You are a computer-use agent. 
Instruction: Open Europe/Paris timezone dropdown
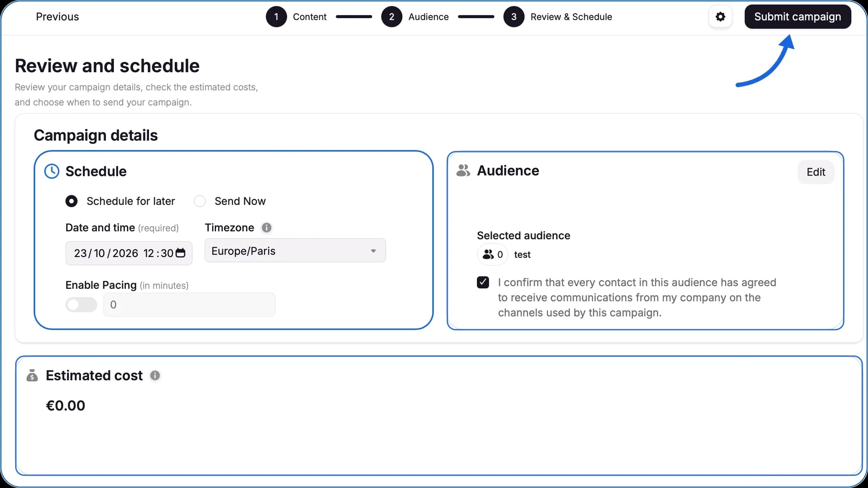(295, 251)
